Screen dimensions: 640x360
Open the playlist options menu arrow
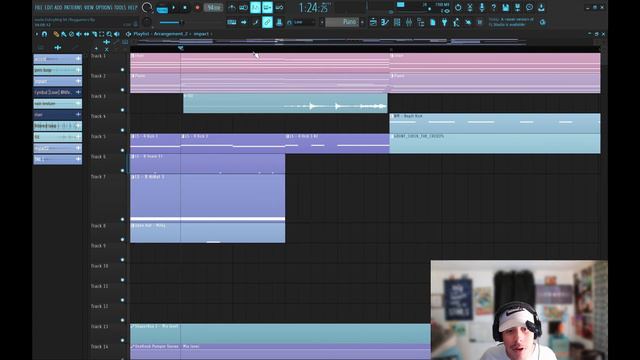[x=37, y=34]
